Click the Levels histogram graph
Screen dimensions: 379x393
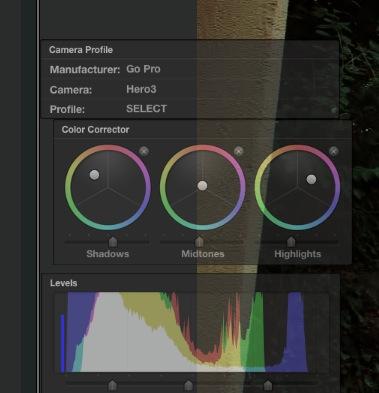tap(192, 332)
